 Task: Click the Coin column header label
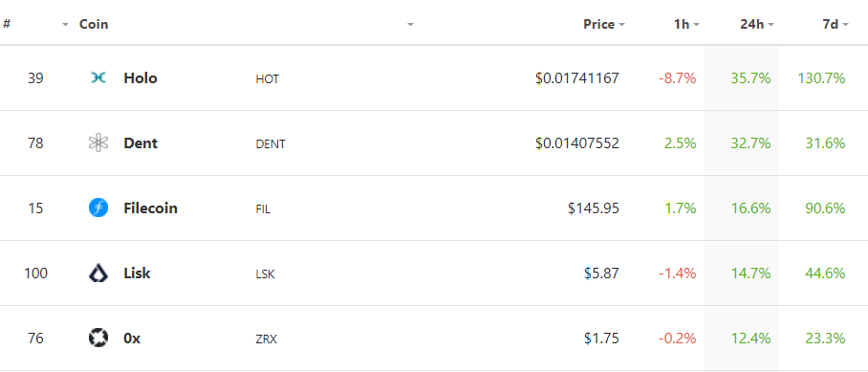tap(94, 24)
